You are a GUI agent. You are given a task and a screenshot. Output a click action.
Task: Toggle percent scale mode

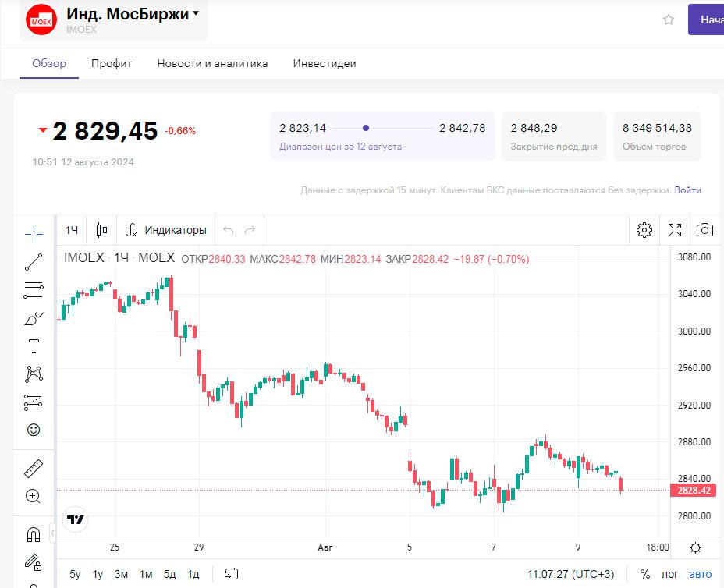tap(645, 575)
